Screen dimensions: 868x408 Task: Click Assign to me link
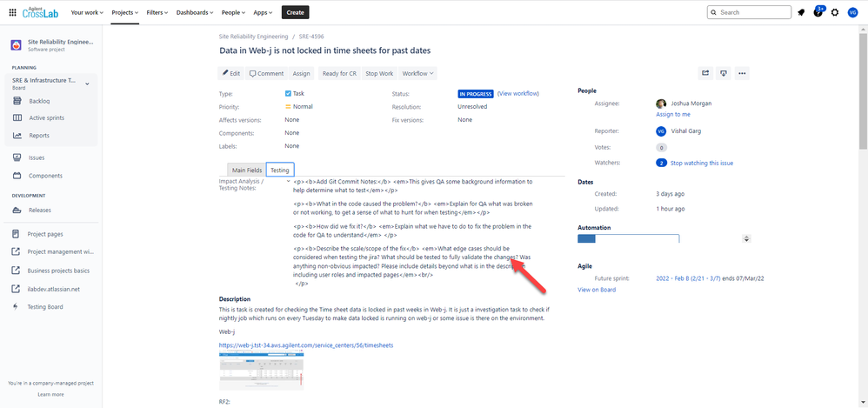[672, 114]
